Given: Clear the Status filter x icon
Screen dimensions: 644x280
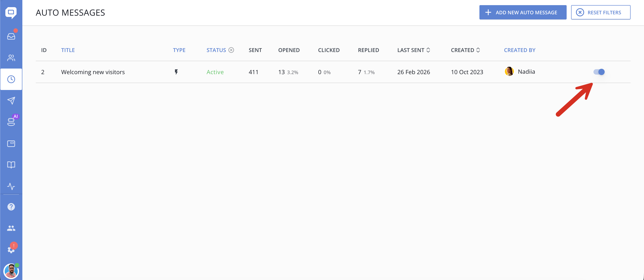Looking at the screenshot, I should tap(231, 50).
